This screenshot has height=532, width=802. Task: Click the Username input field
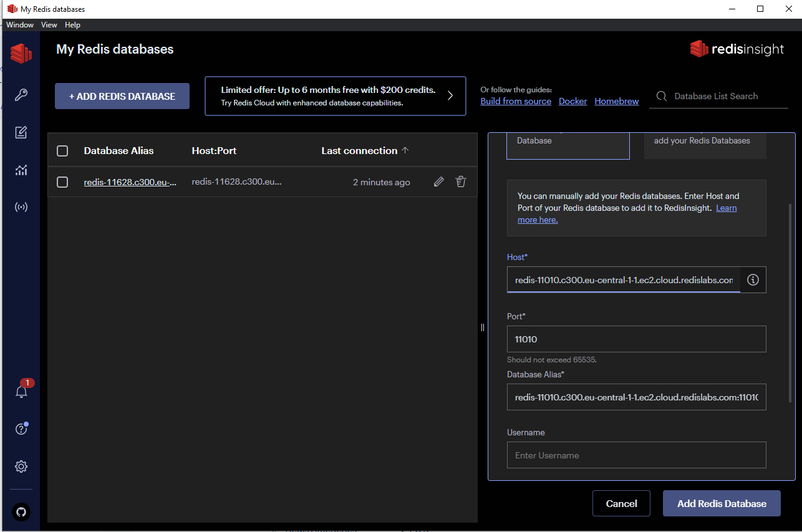tap(636, 455)
